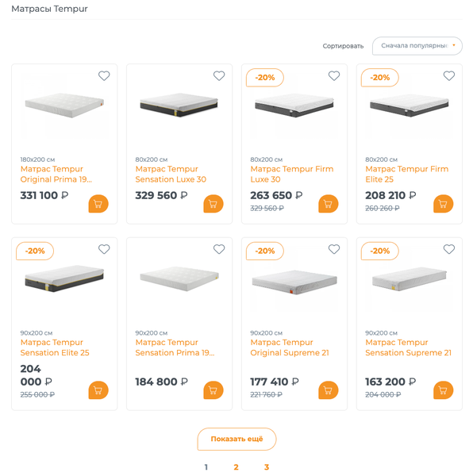Open Матрас Tempur Sensation Luxe 30 link

171,174
